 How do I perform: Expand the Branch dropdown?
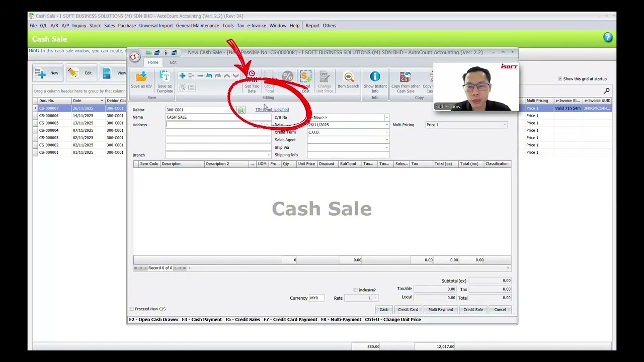(268, 155)
